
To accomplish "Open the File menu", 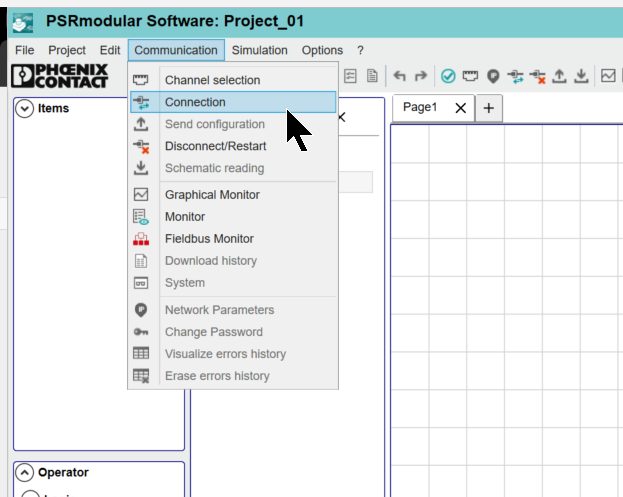I will tap(25, 50).
